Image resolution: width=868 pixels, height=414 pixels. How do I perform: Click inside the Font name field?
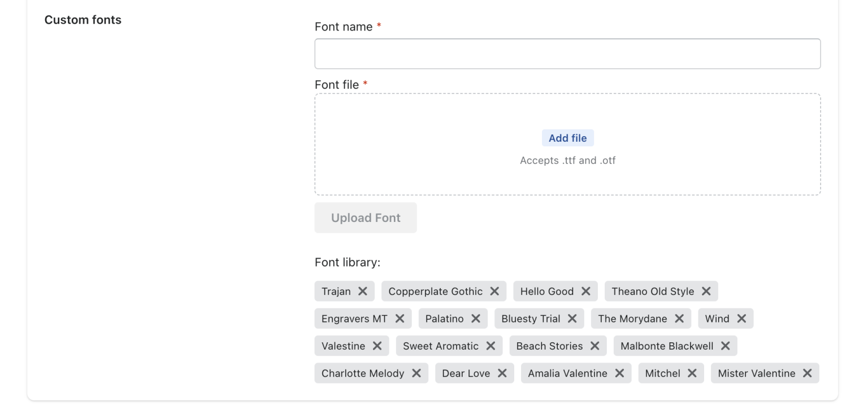[567, 53]
